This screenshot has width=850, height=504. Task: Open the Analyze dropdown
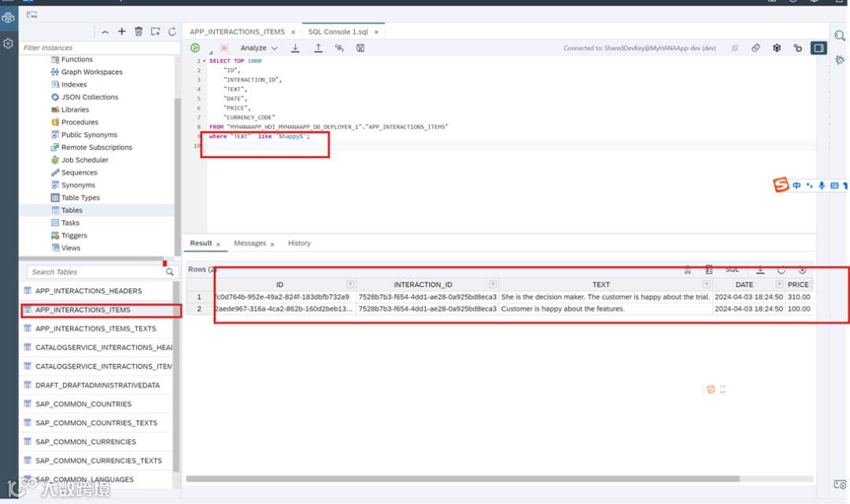[259, 48]
